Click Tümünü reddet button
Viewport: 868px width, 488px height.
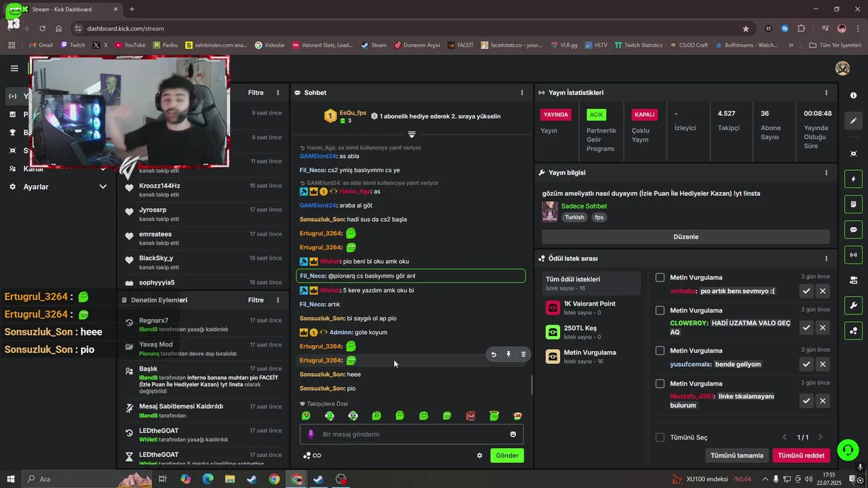tap(801, 455)
